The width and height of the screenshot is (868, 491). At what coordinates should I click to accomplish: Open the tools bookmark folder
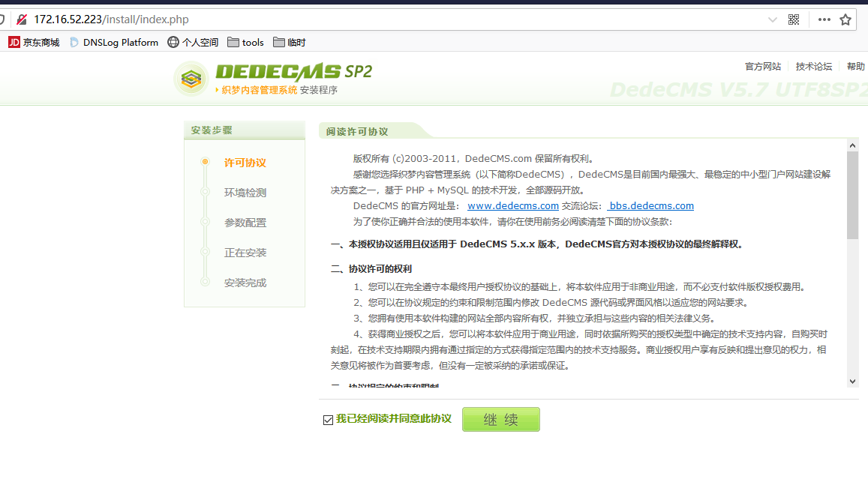(245, 42)
